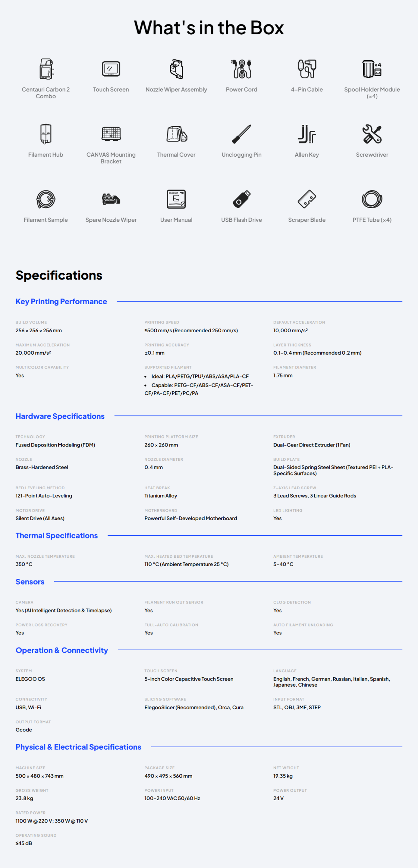Image resolution: width=418 pixels, height=868 pixels.
Task: Click the Operation & Connectivity heading
Action: click(x=62, y=650)
